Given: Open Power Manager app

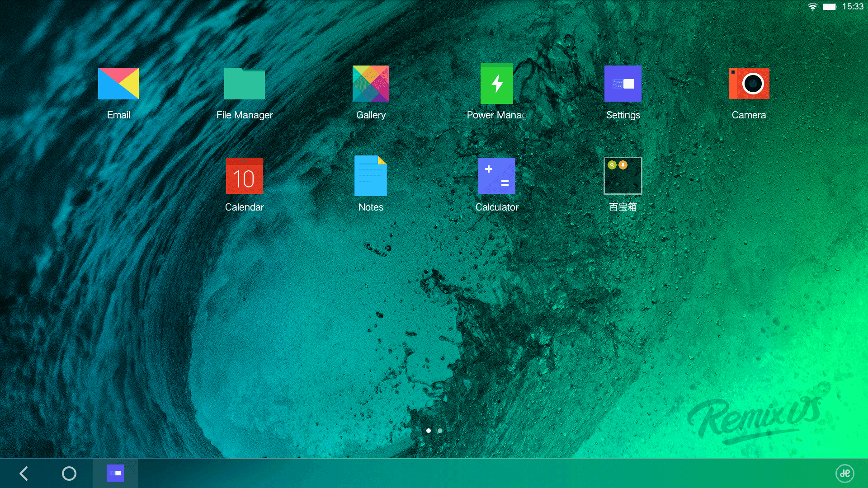Looking at the screenshot, I should point(496,84).
